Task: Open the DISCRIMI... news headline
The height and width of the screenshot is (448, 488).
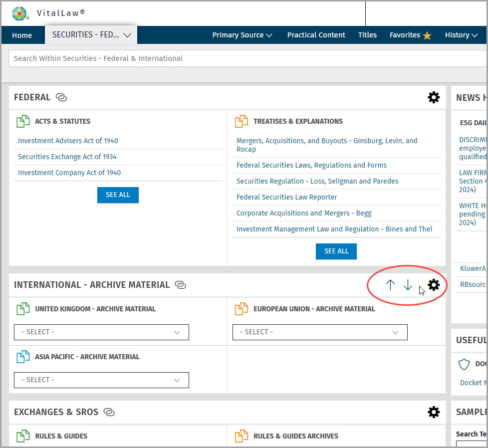Action: click(473, 148)
